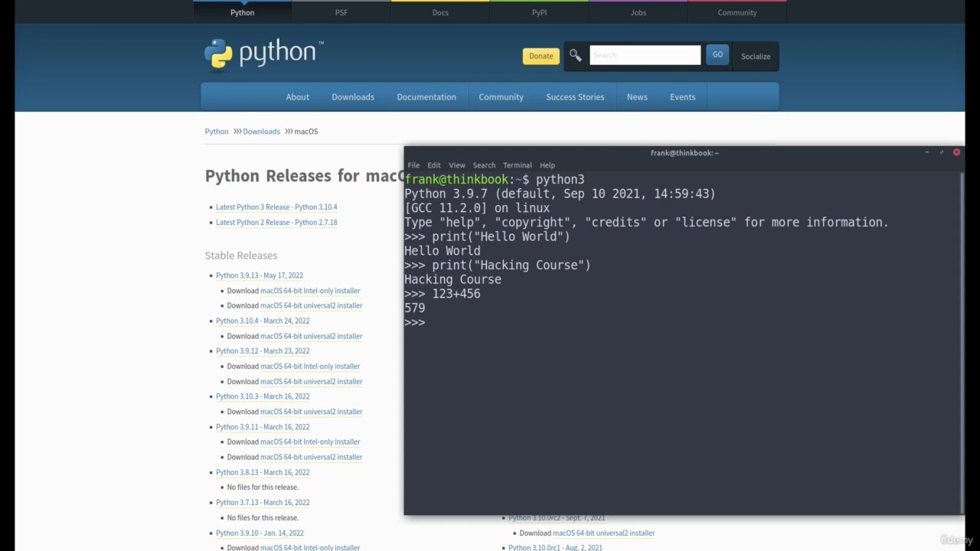Maximize the frank@thinkbook terminal window
Image resolution: width=980 pixels, height=551 pixels.
click(x=942, y=152)
